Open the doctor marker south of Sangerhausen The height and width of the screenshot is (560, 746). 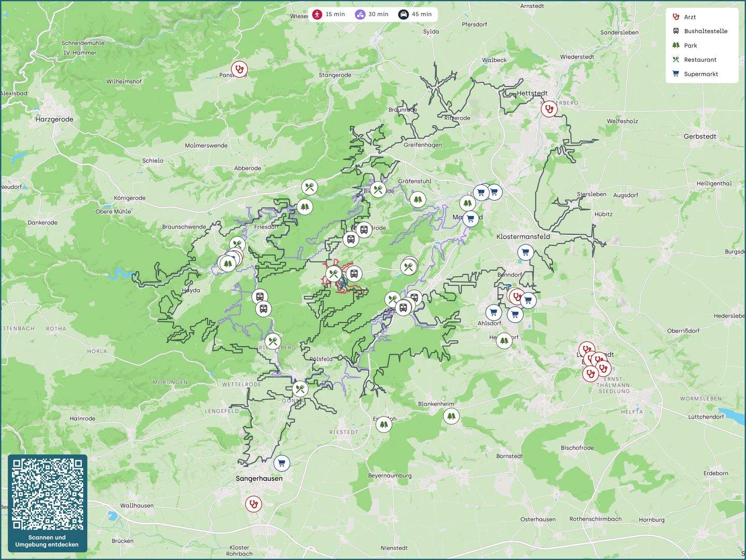click(253, 504)
